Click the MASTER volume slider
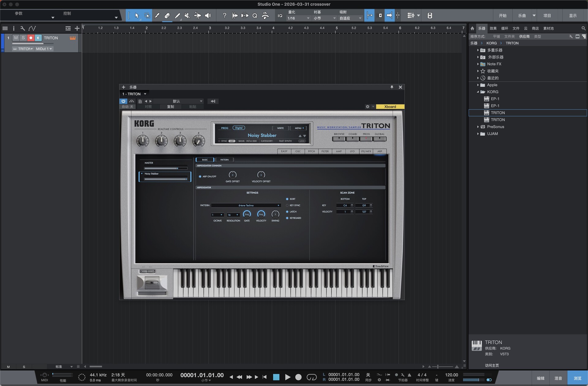Screen dimensions: 588x386 tap(165, 168)
